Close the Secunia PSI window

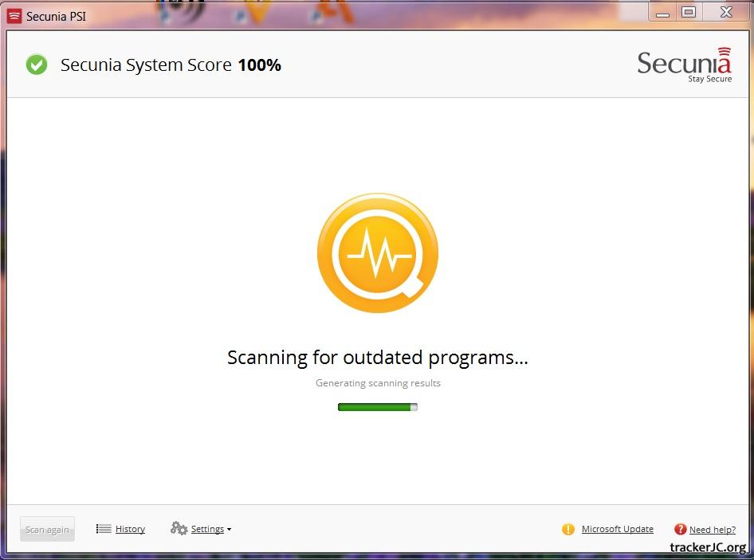[x=726, y=12]
